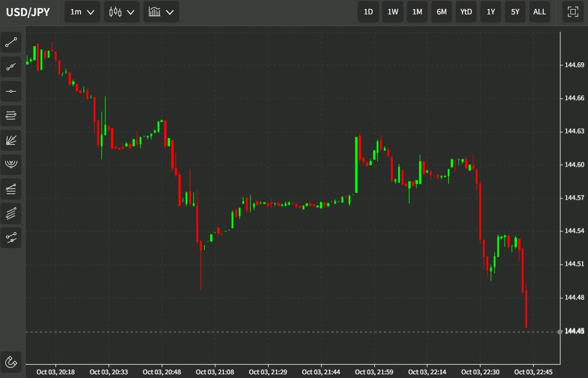
Task: Switch to the 1D time range
Action: tap(368, 12)
